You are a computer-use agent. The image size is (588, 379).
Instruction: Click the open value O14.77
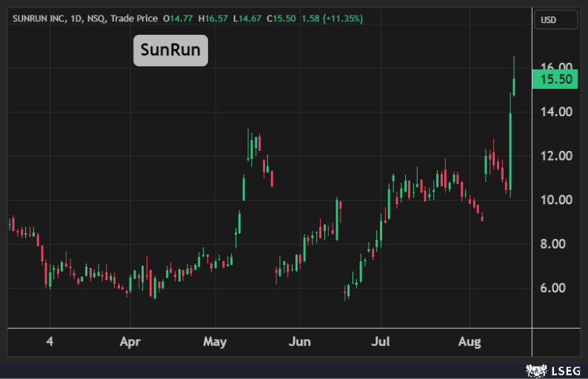[x=178, y=19]
